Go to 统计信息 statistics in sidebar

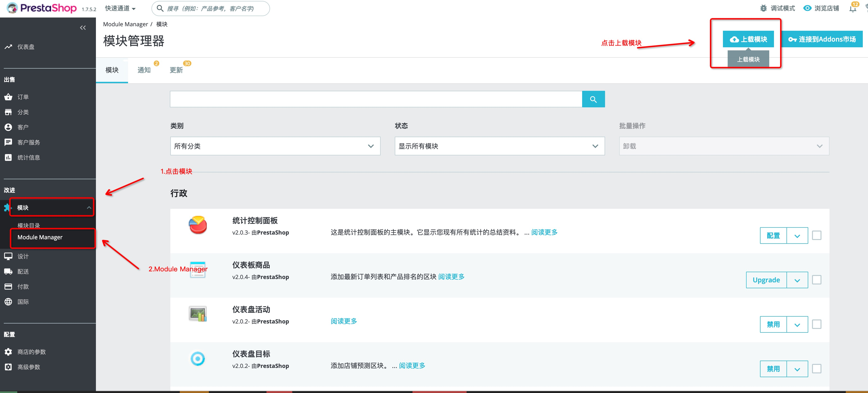coord(28,157)
